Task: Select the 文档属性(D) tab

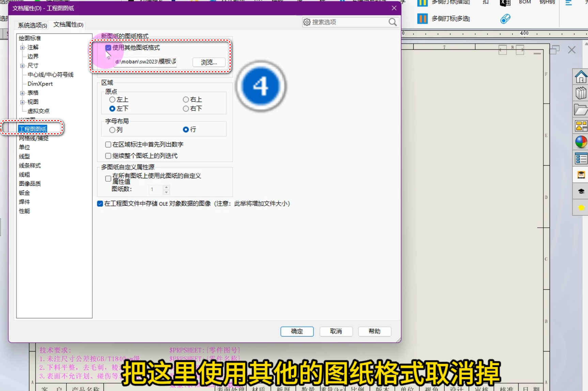Action: (67, 25)
